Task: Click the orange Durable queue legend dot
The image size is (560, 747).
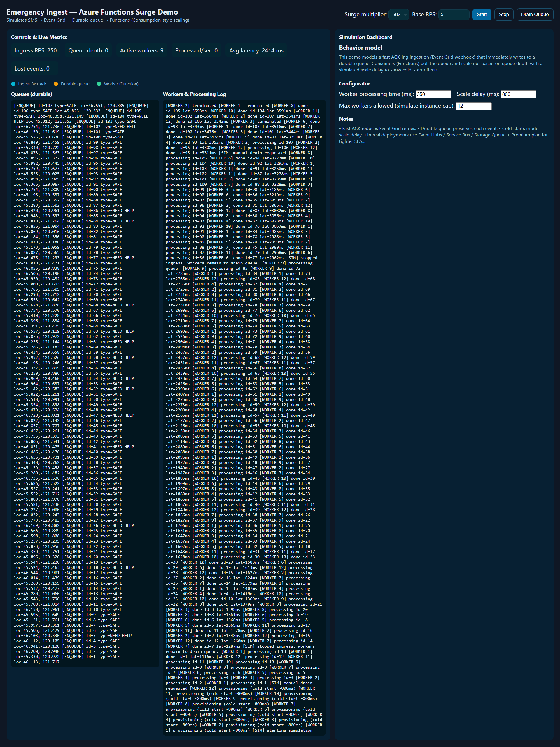Action: [56, 84]
